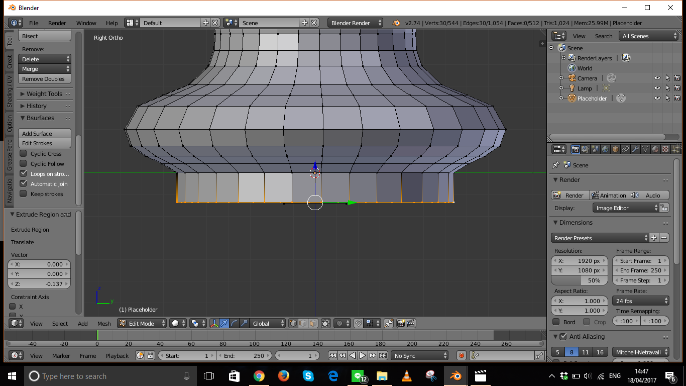
Task: Open the World properties tab icon
Action: (x=606, y=150)
